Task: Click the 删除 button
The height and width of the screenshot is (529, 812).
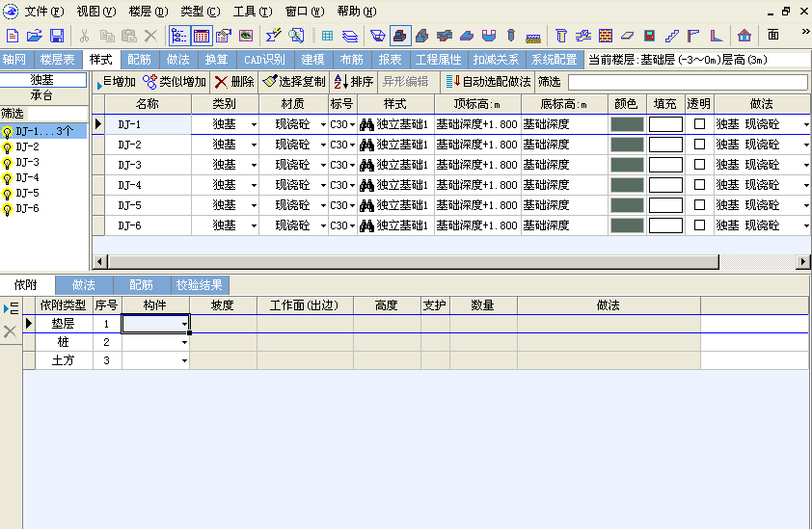Action: point(234,82)
